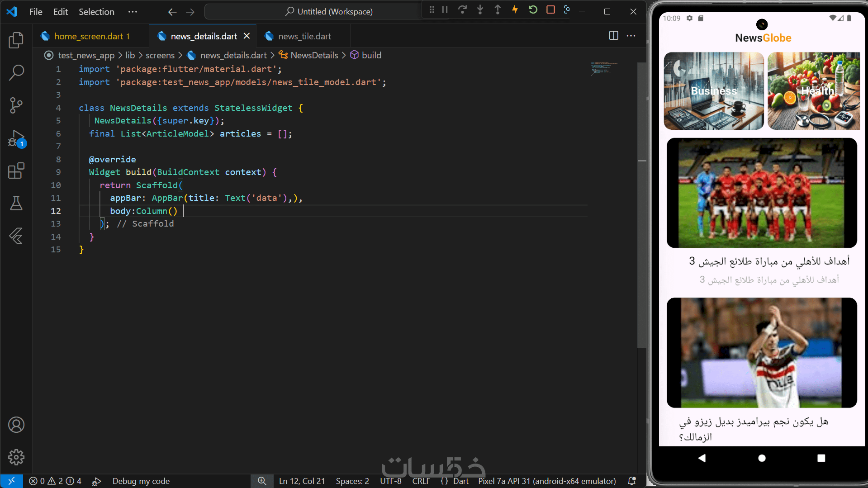Viewport: 868px width, 488px height.
Task: Start Debug my code from status bar
Action: (x=141, y=481)
